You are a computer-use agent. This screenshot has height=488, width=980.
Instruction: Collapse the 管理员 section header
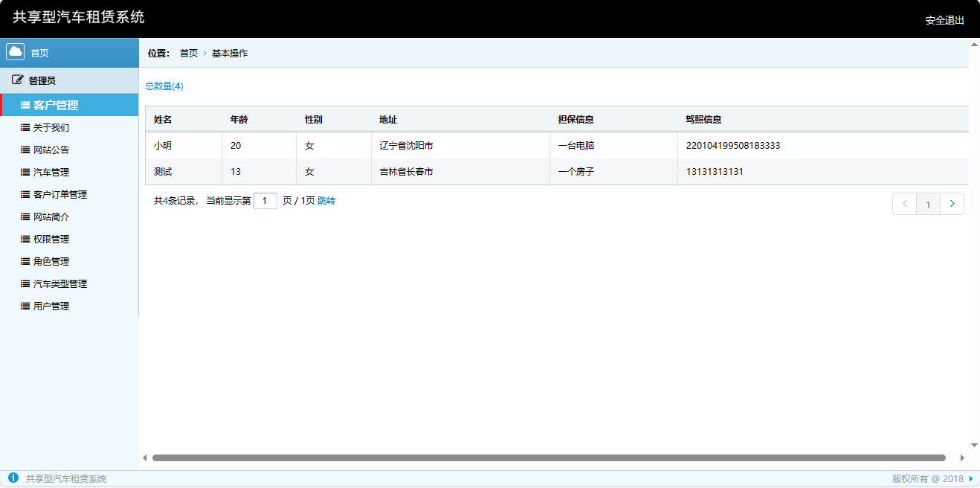click(69, 80)
